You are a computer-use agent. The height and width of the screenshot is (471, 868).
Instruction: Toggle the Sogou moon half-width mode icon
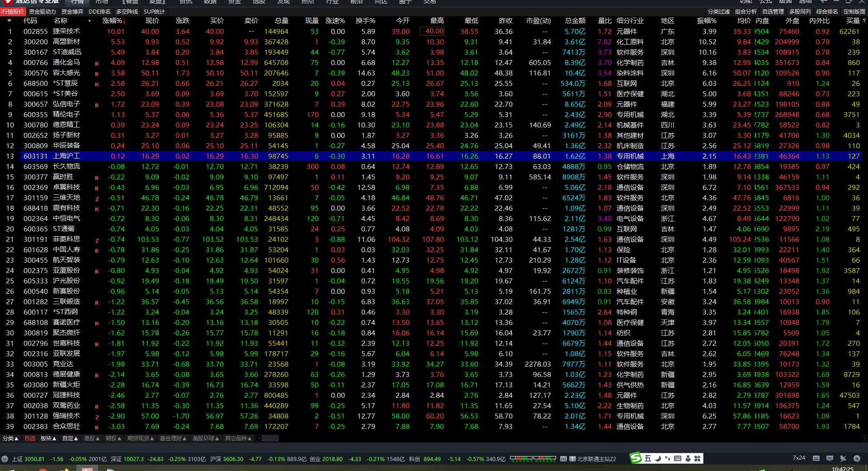(x=658, y=458)
